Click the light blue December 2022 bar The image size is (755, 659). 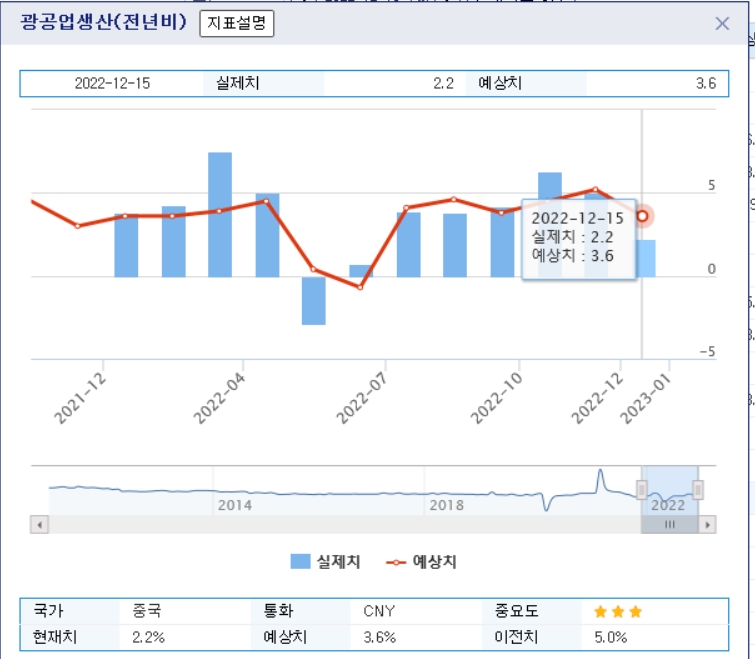pyautogui.click(x=646, y=258)
